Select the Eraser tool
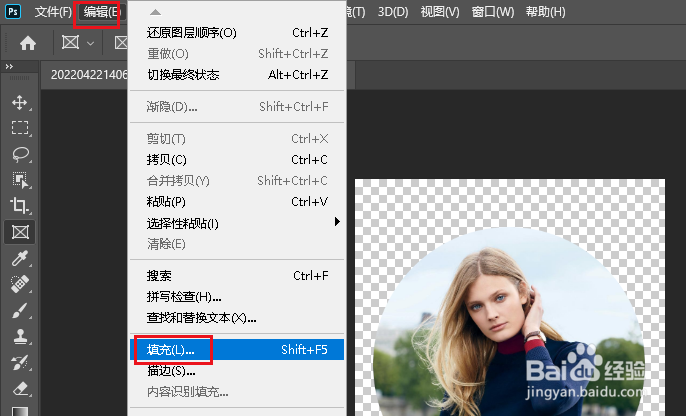 coord(20,388)
